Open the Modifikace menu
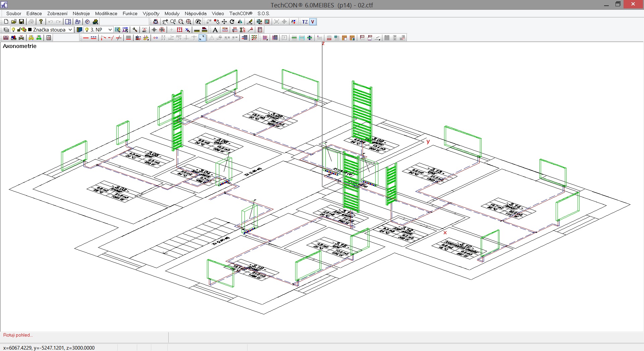 point(106,13)
